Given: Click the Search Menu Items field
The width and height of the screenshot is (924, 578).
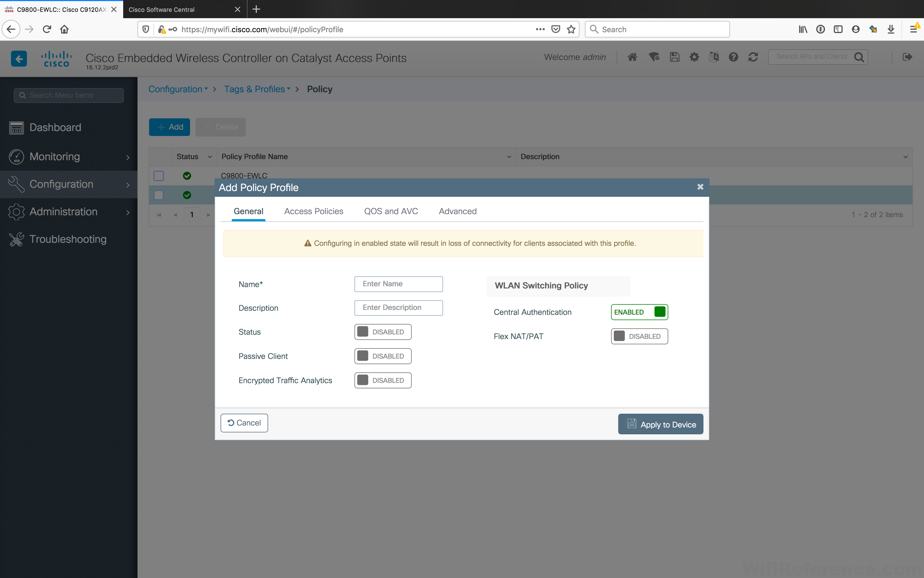Looking at the screenshot, I should [69, 95].
